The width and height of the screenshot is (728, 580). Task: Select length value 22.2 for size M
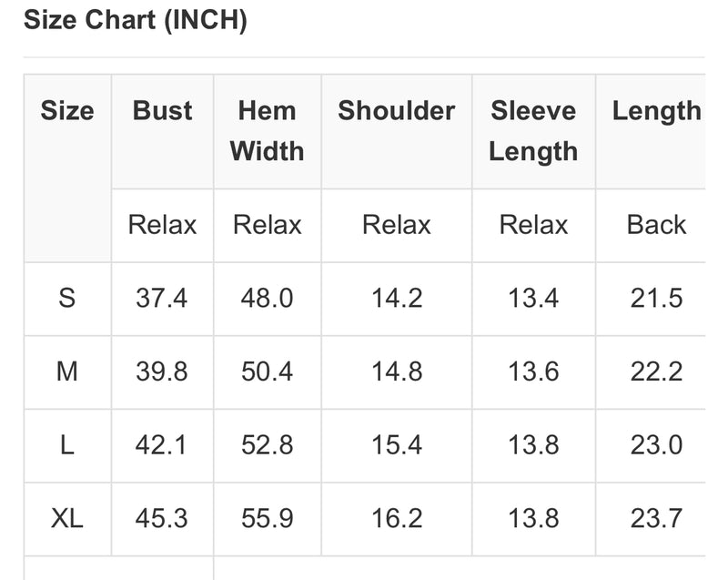656,371
